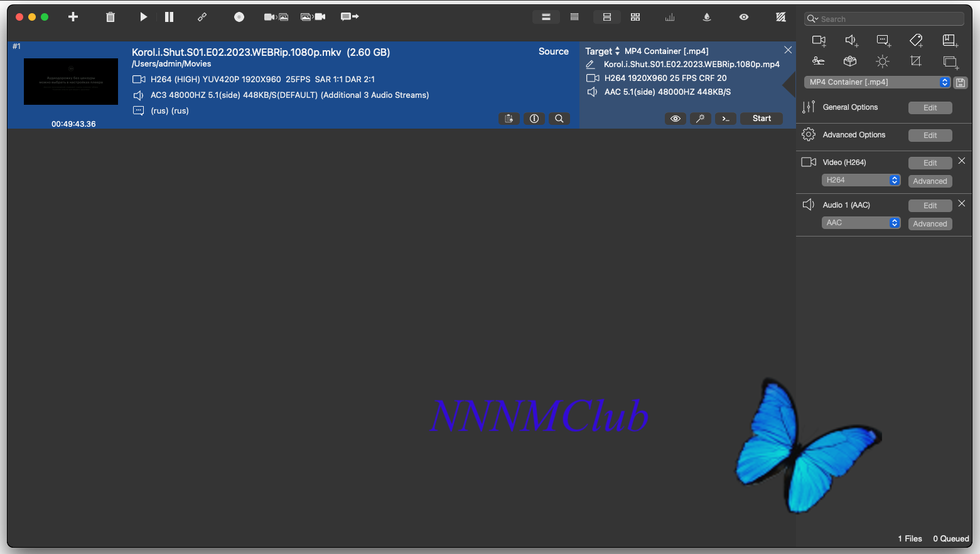Open the terminal command button

point(726,119)
